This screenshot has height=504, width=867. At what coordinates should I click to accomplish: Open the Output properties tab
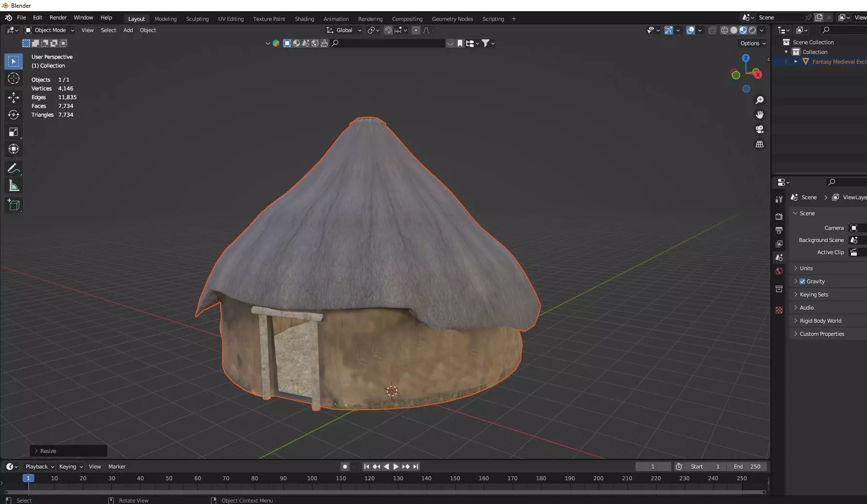click(x=779, y=230)
